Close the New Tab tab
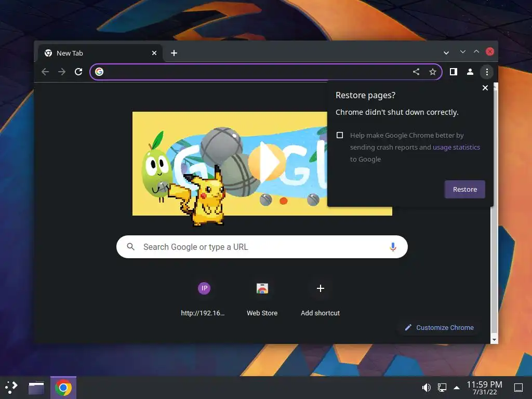This screenshot has width=532, height=399. pyautogui.click(x=154, y=54)
